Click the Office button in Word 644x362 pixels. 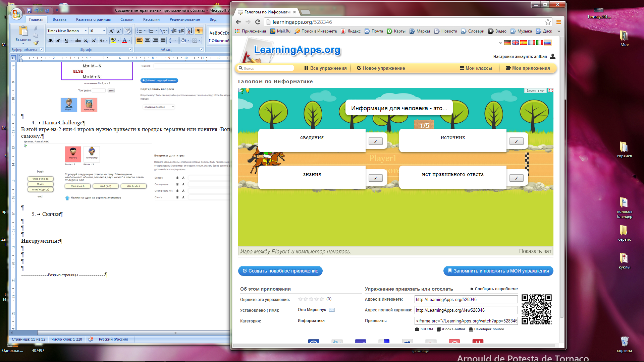(16, 14)
